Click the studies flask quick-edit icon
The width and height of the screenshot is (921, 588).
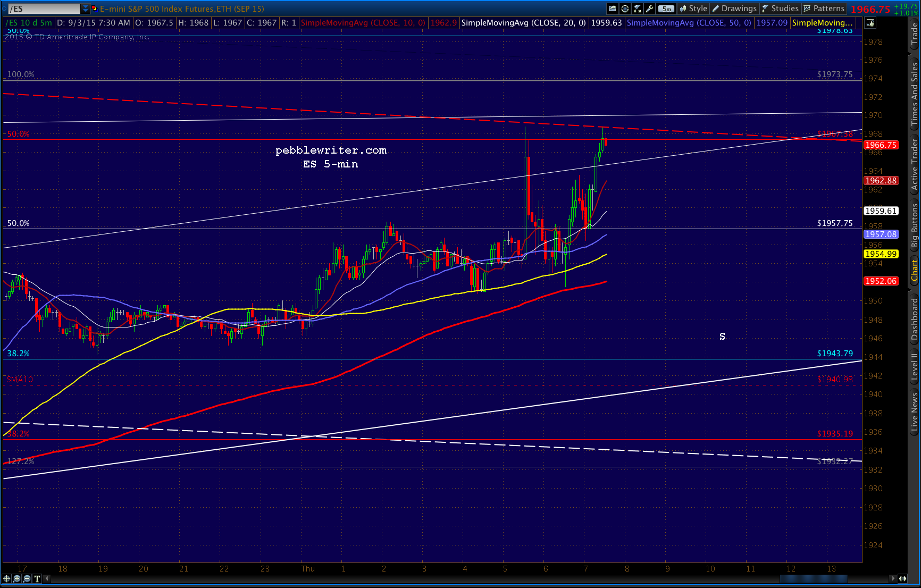pos(638,9)
